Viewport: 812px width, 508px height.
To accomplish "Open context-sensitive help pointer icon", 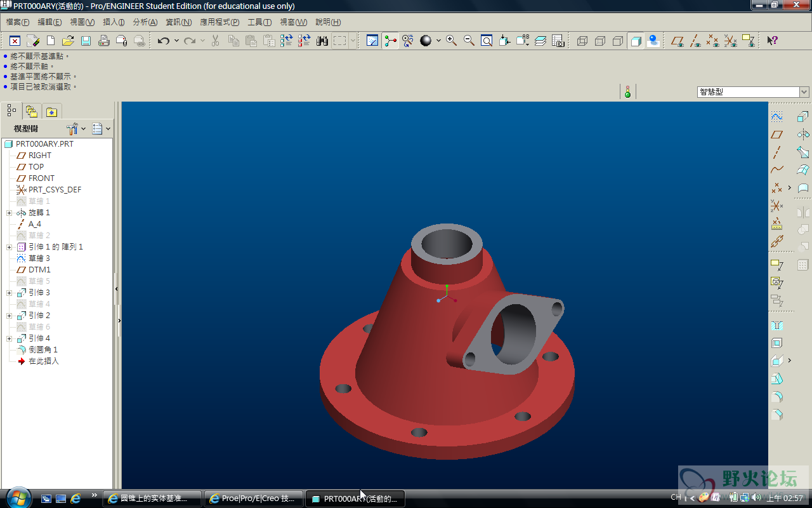I will pos(772,41).
